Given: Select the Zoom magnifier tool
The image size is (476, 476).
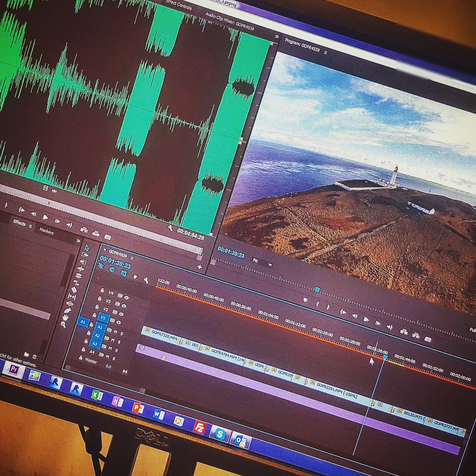Looking at the screenshot, I should [63, 324].
